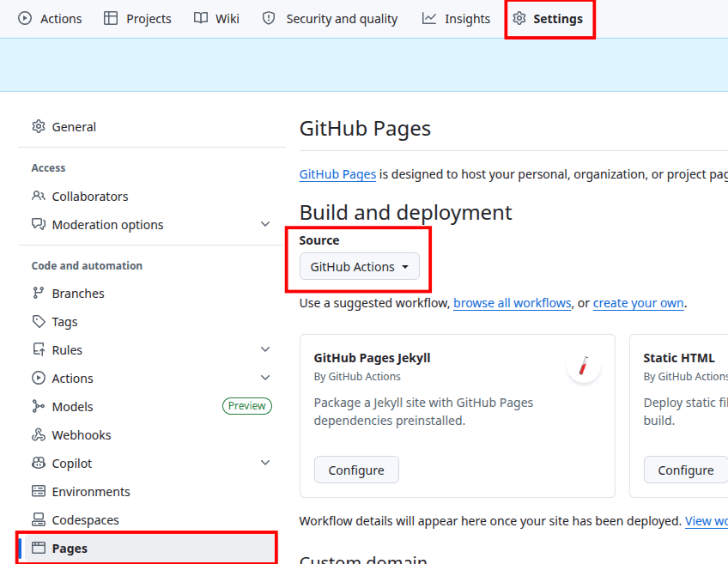
Task: Click the Collaborators people icon
Action: pyautogui.click(x=39, y=197)
